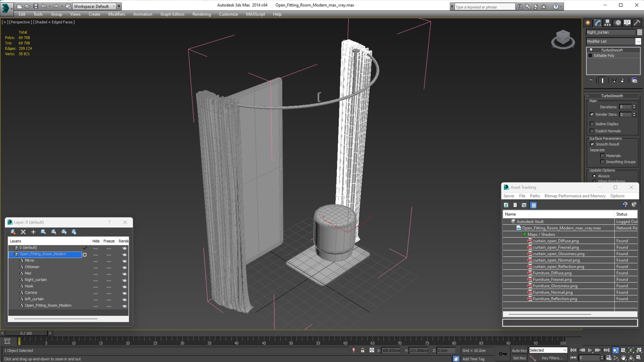Expand the Editable Poly plus sign
This screenshot has width=644, height=362.
coord(590,56)
